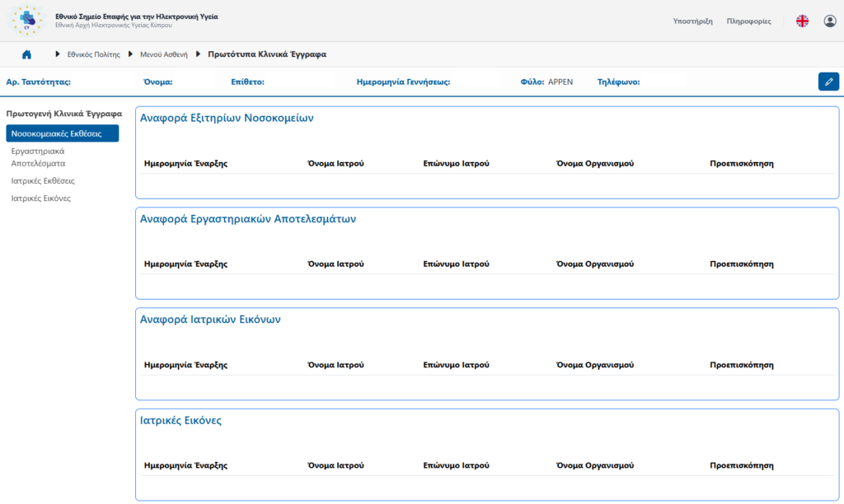This screenshot has height=504, width=844.
Task: Select Εργαστηριακά Αποτελέσματα in the sidebar
Action: click(x=38, y=157)
